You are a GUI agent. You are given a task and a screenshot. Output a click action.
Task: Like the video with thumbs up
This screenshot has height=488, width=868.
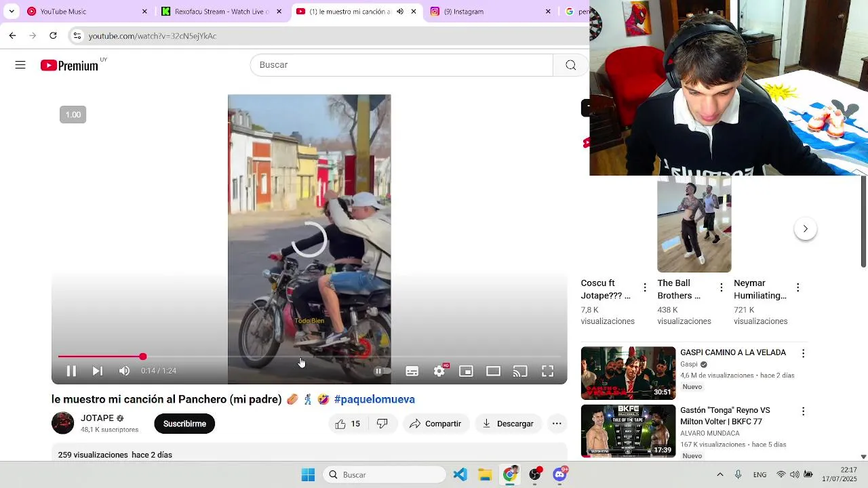[347, 424]
